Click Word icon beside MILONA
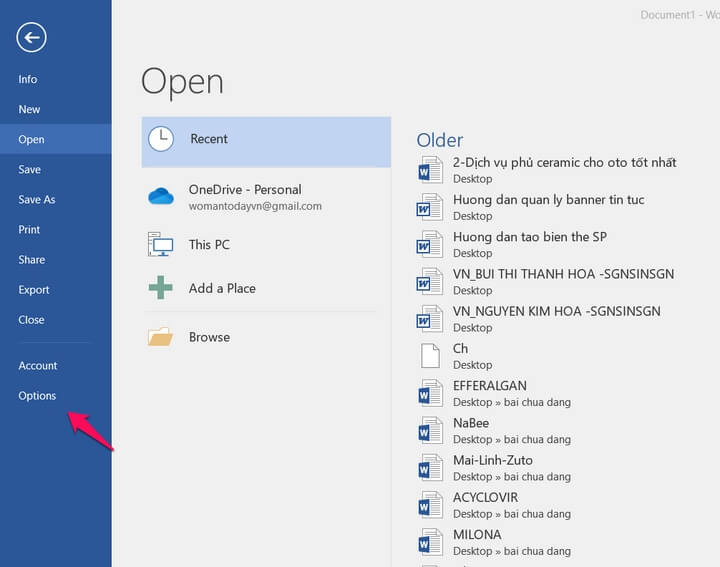The image size is (720, 567). pos(430,542)
